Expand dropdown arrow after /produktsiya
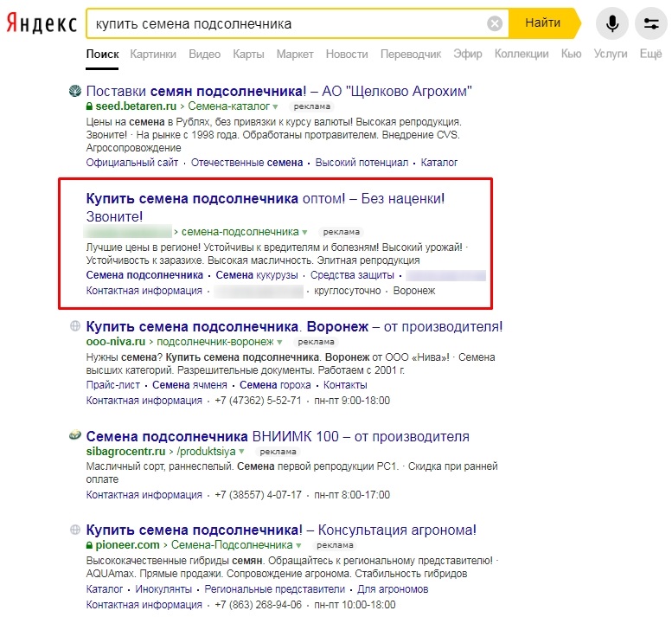This screenshot has height=617, width=672. (x=241, y=453)
